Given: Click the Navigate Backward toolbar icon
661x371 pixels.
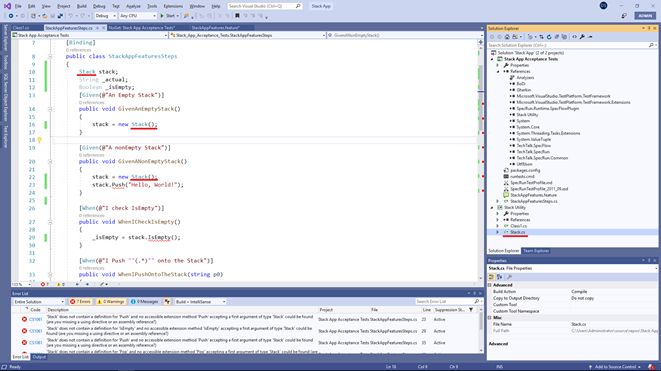Looking at the screenshot, I should pyautogui.click(x=11, y=16).
